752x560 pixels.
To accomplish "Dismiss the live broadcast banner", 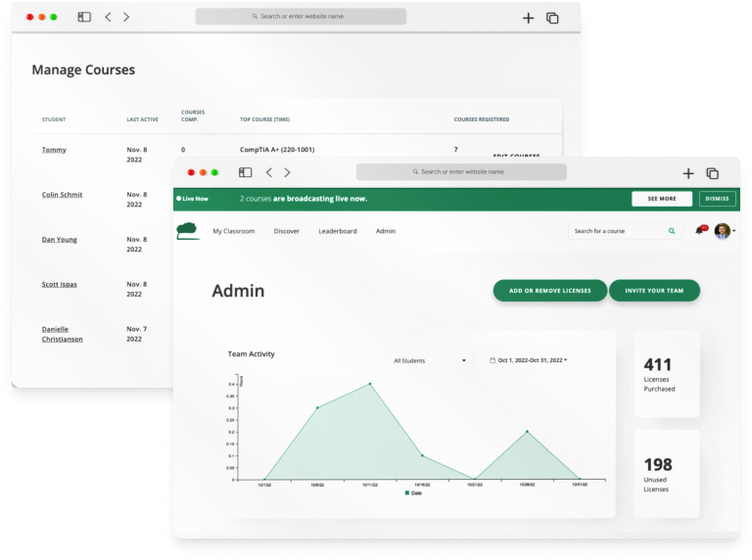I will pos(717,198).
